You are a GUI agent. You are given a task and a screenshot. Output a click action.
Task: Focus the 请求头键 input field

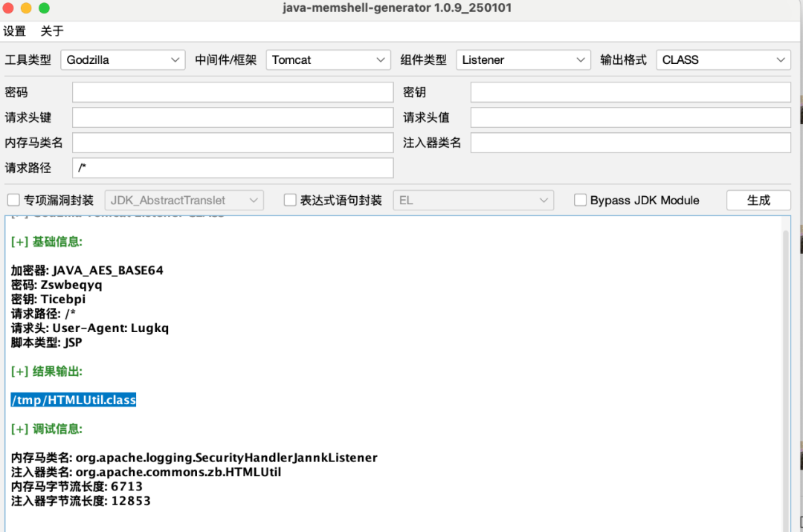tap(233, 117)
